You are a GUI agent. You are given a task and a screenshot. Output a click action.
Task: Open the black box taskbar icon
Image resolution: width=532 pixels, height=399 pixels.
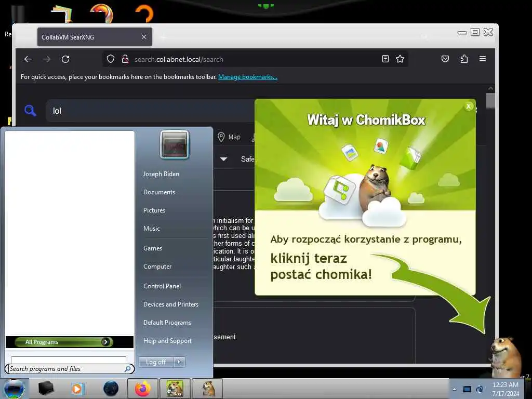(x=46, y=389)
